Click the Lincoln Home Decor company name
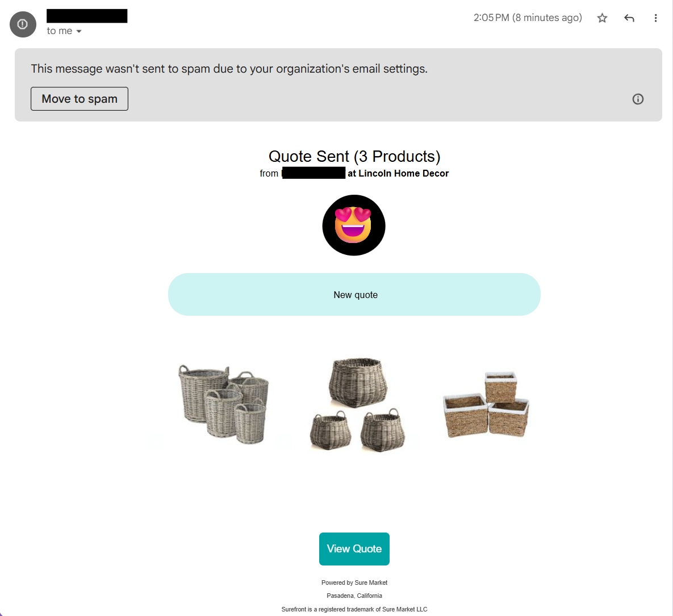The width and height of the screenshot is (673, 616). click(403, 173)
